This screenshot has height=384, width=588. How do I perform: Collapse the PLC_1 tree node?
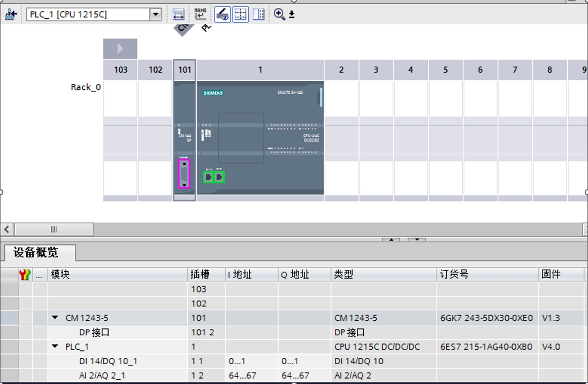click(x=55, y=347)
